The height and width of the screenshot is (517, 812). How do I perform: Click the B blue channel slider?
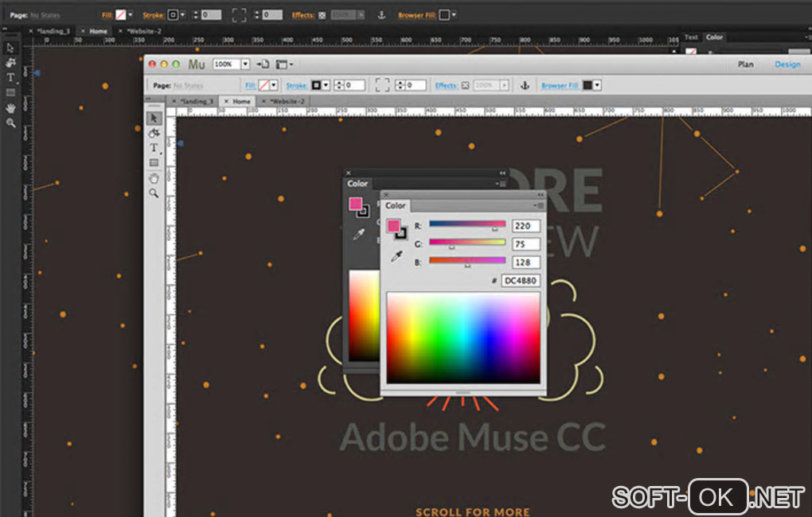(x=467, y=261)
